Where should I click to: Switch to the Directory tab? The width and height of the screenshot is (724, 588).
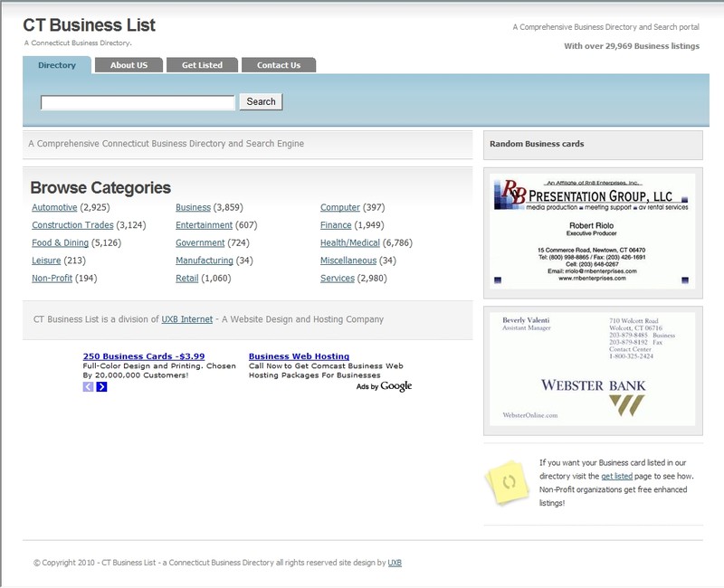click(x=57, y=65)
